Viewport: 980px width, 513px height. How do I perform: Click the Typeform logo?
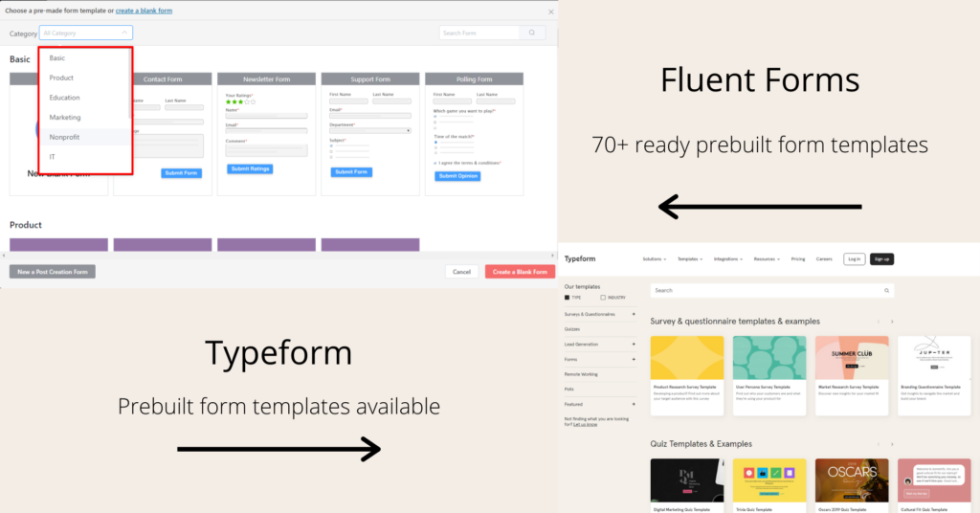pyautogui.click(x=580, y=258)
